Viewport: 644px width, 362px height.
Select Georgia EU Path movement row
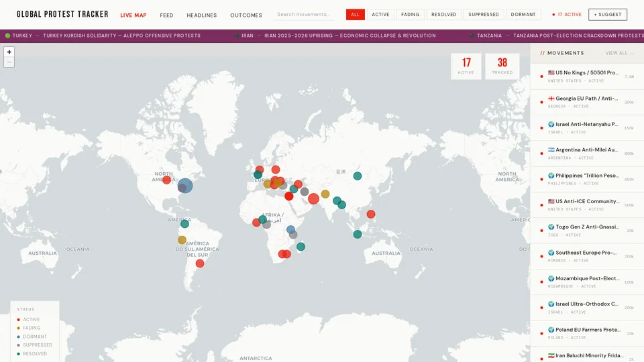587,102
